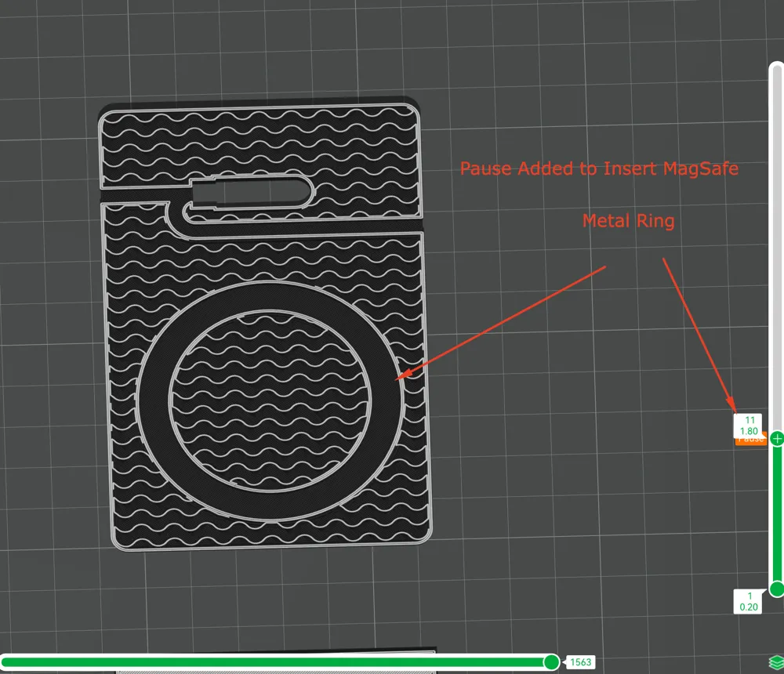Click the gray unfilled vertical slider track

coord(776,248)
